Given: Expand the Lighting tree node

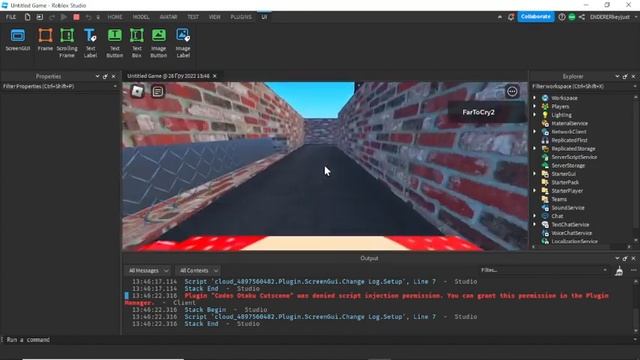Looking at the screenshot, I should 534,115.
